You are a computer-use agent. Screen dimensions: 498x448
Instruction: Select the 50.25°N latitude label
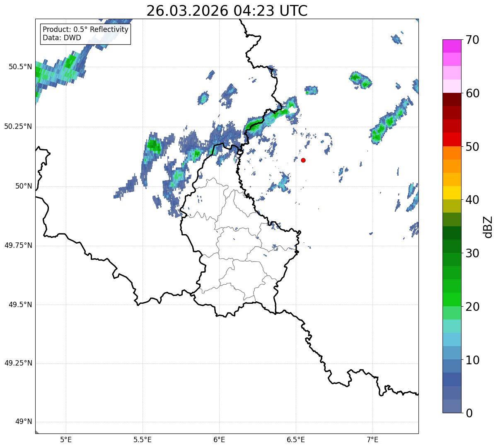point(18,126)
